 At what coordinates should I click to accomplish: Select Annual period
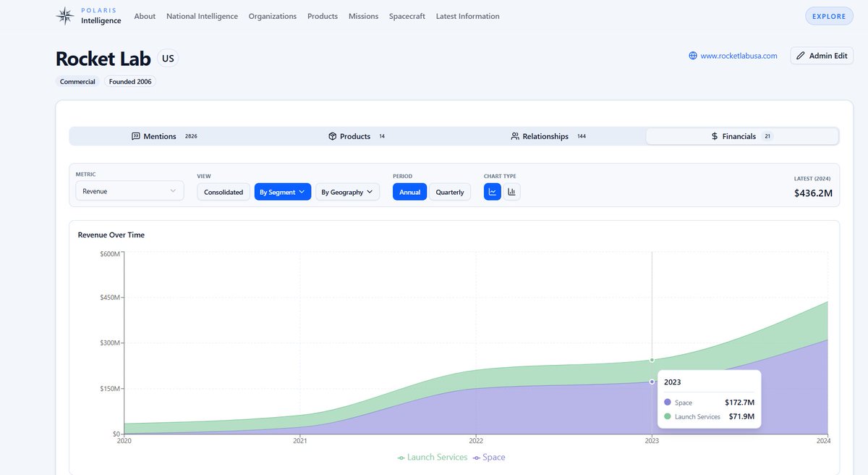click(409, 192)
